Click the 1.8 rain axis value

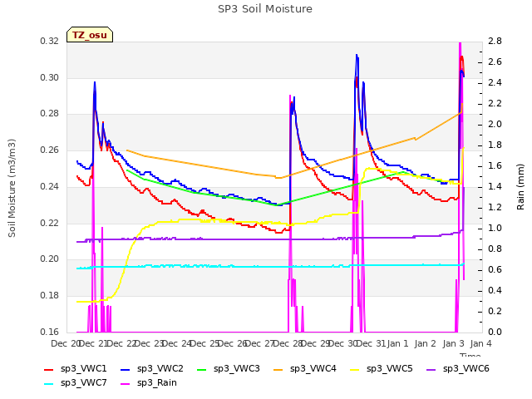495,145
